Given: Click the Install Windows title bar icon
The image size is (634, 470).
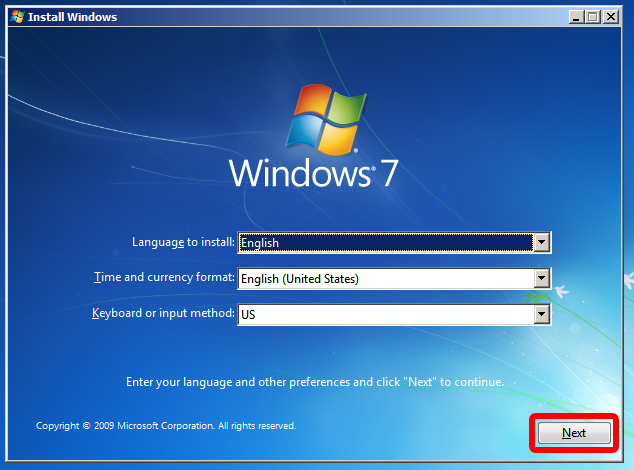Looking at the screenshot, I should click(x=17, y=17).
